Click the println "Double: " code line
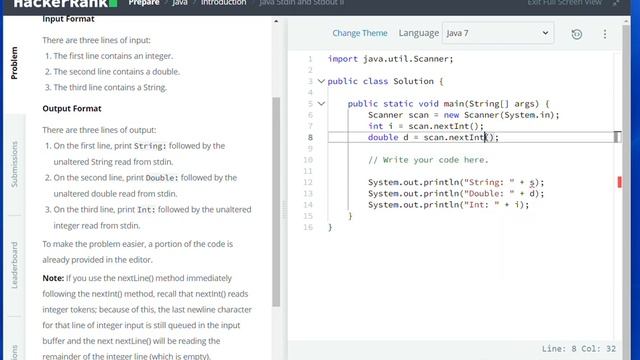 pyautogui.click(x=456, y=193)
